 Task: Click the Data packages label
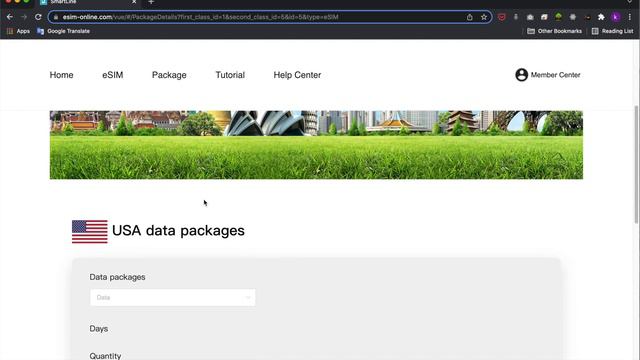click(118, 277)
